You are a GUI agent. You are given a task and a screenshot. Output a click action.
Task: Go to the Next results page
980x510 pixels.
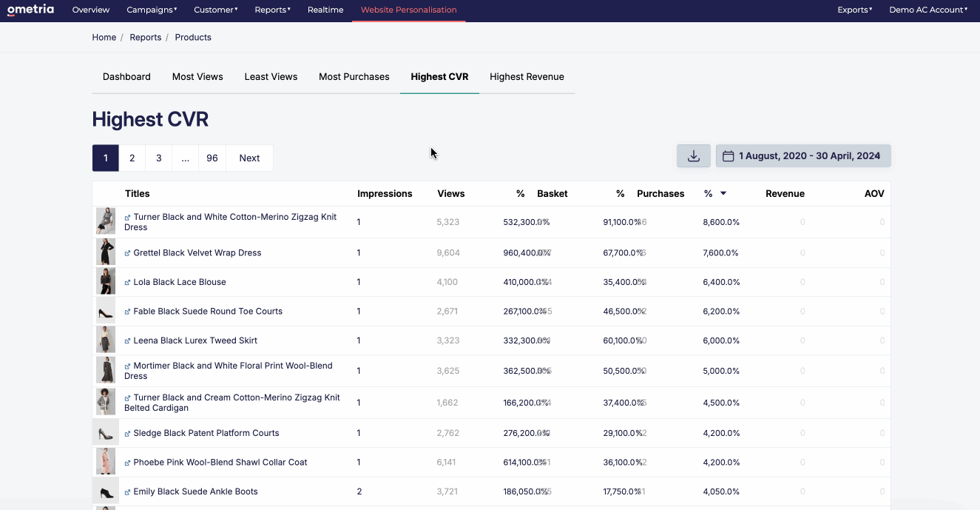click(x=249, y=158)
